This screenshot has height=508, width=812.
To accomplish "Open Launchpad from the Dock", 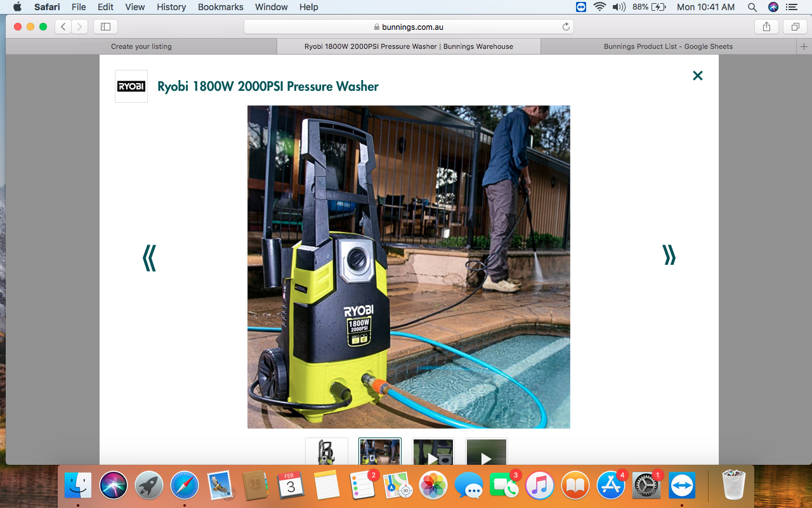I will 149,486.
